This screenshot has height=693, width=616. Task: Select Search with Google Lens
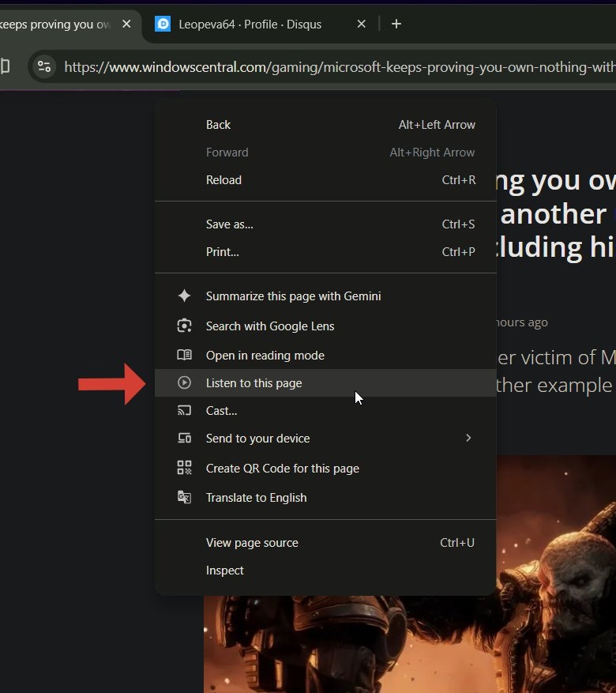[x=325, y=326]
